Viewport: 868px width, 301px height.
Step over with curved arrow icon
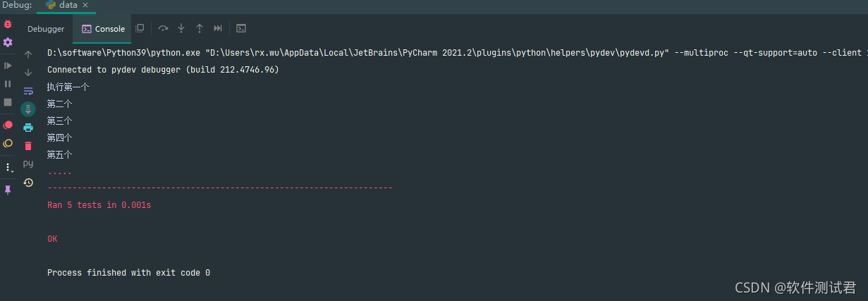click(x=163, y=28)
